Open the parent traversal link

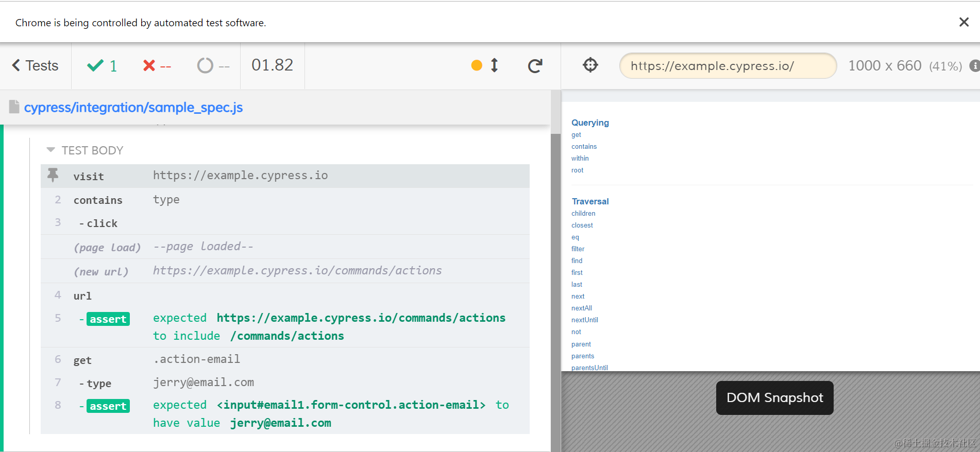click(x=581, y=344)
